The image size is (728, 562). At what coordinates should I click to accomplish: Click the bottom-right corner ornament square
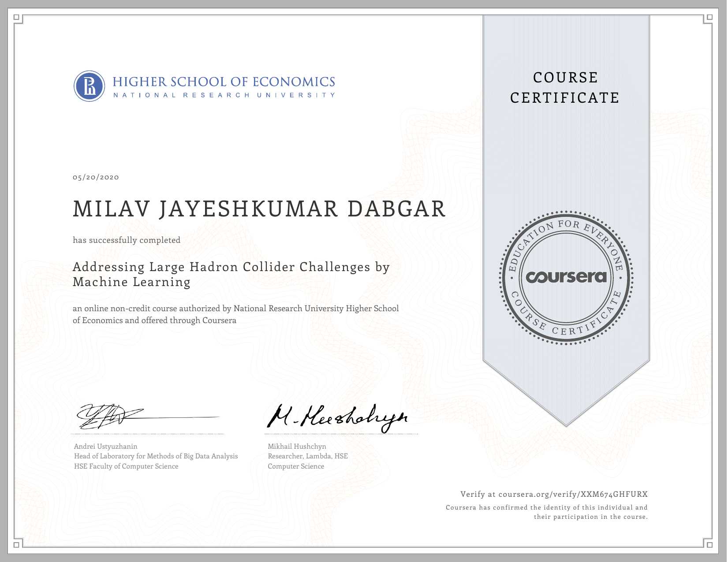[709, 545]
